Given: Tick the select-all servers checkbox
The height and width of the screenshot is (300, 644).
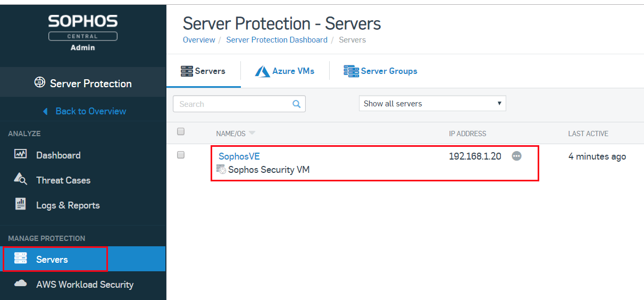Looking at the screenshot, I should [x=181, y=131].
